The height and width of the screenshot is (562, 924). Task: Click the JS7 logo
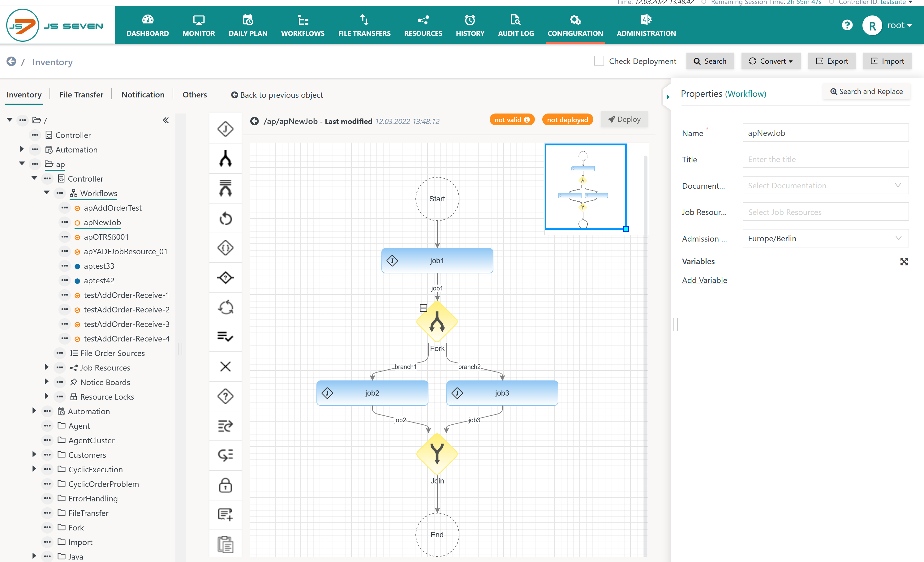coord(55,25)
